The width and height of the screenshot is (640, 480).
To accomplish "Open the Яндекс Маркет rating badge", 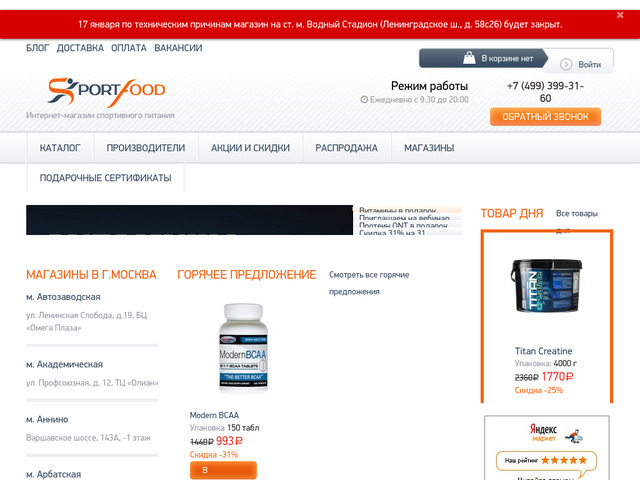I will pyautogui.click(x=547, y=448).
